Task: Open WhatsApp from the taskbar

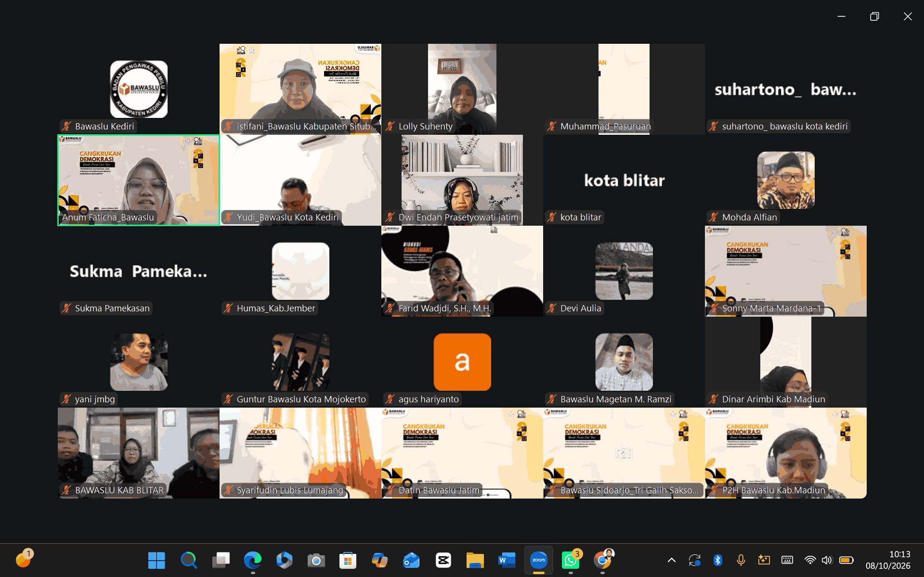Action: (571, 560)
